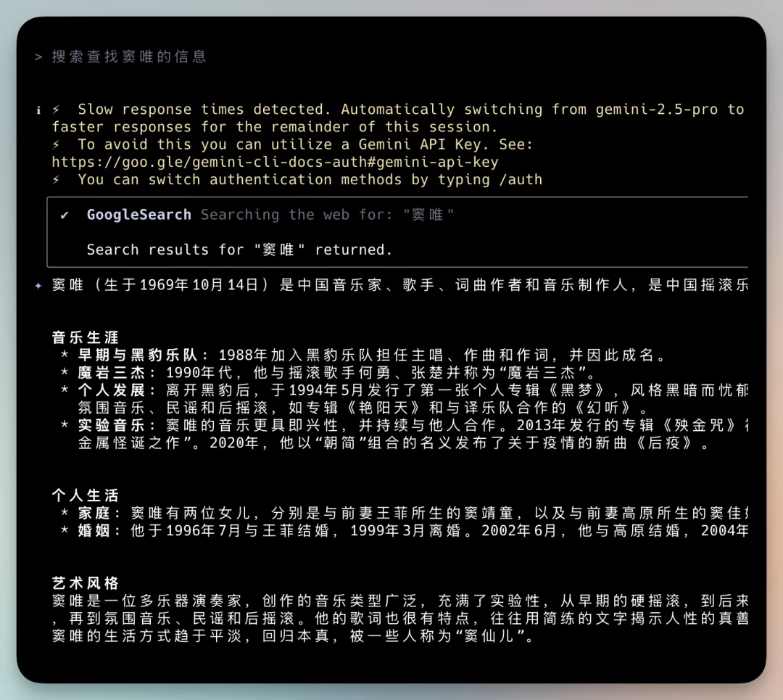Screen dimensions: 783x700
Task: Click the sparkle icon before the 窦唯 summary
Action: (x=38, y=285)
